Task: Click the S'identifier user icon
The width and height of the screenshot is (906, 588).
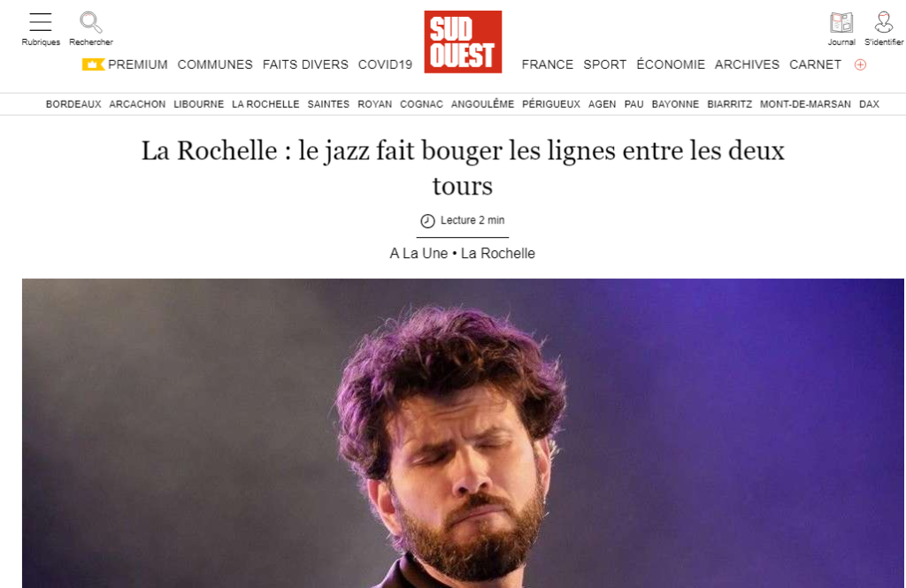Action: tap(884, 22)
